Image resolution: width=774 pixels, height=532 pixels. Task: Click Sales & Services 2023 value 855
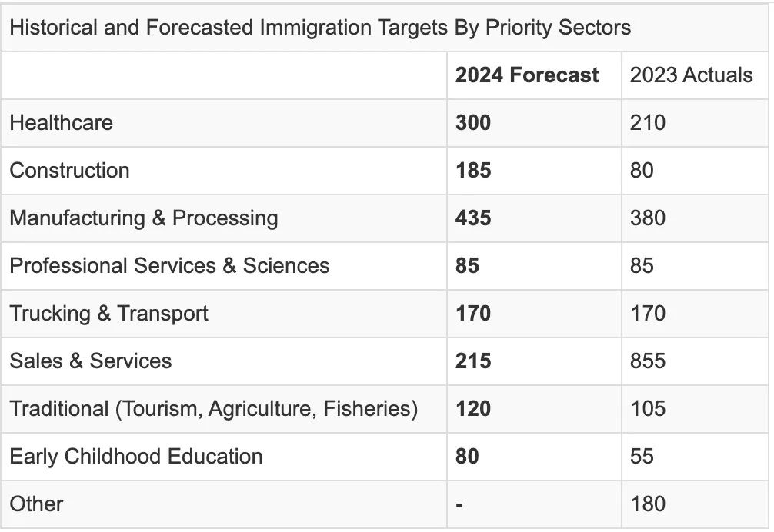(648, 361)
